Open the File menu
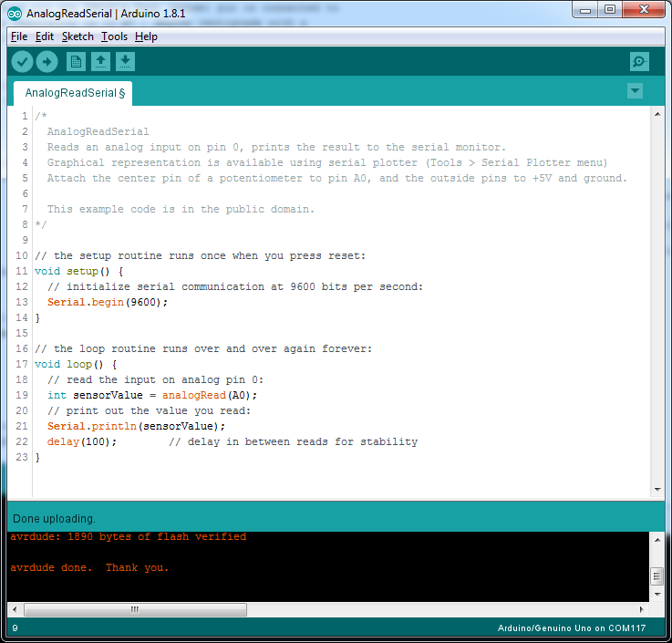 [x=19, y=36]
